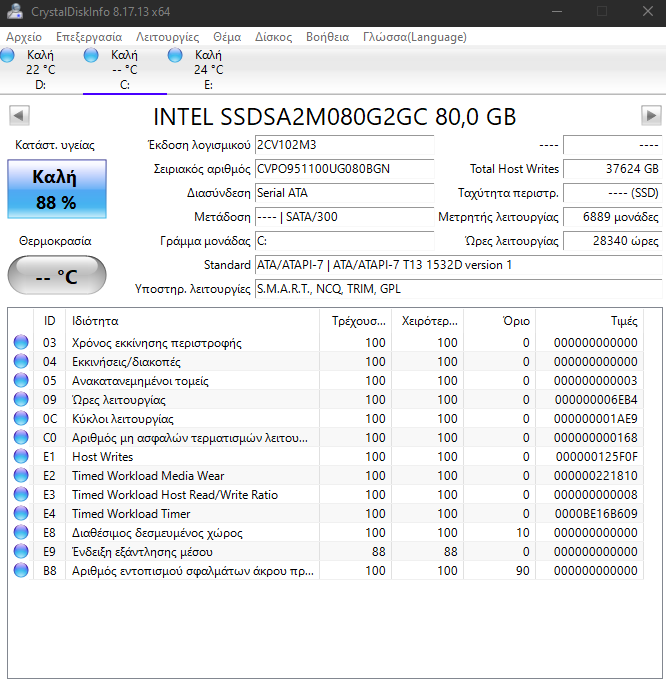Click status orb of attribute E9
The width and height of the screenshot is (666, 682).
click(x=21, y=551)
